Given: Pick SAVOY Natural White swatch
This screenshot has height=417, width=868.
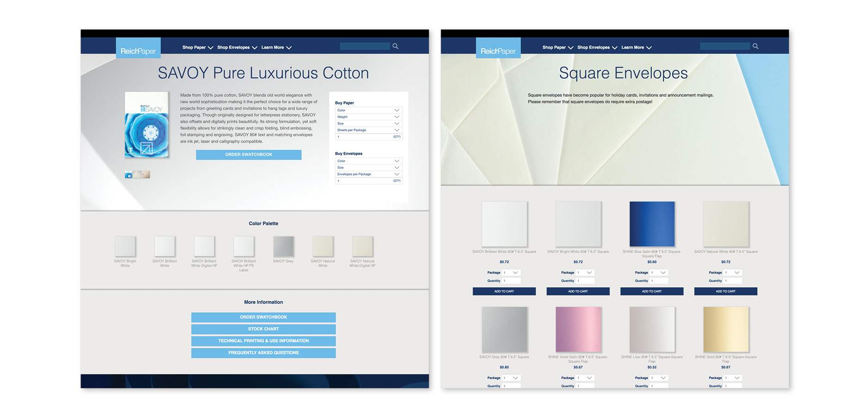Looking at the screenshot, I should [323, 246].
